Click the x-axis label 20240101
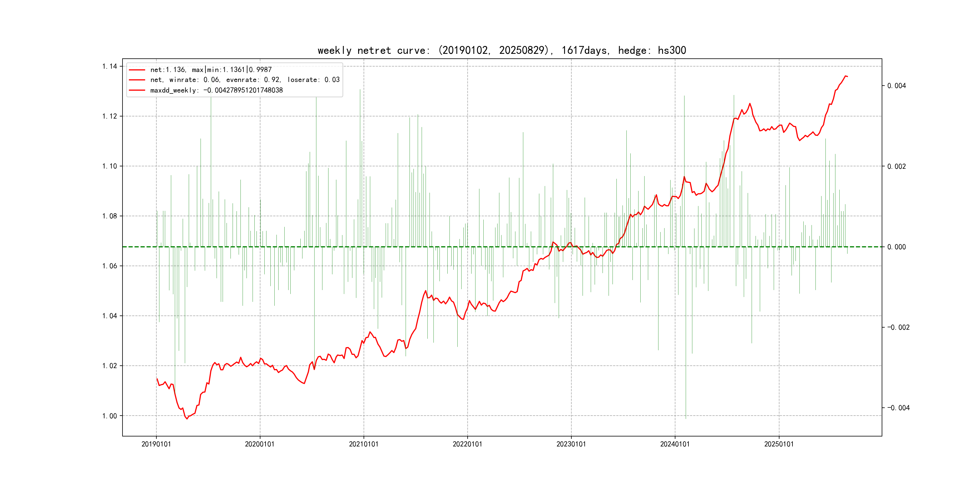The image size is (980, 490). (675, 444)
